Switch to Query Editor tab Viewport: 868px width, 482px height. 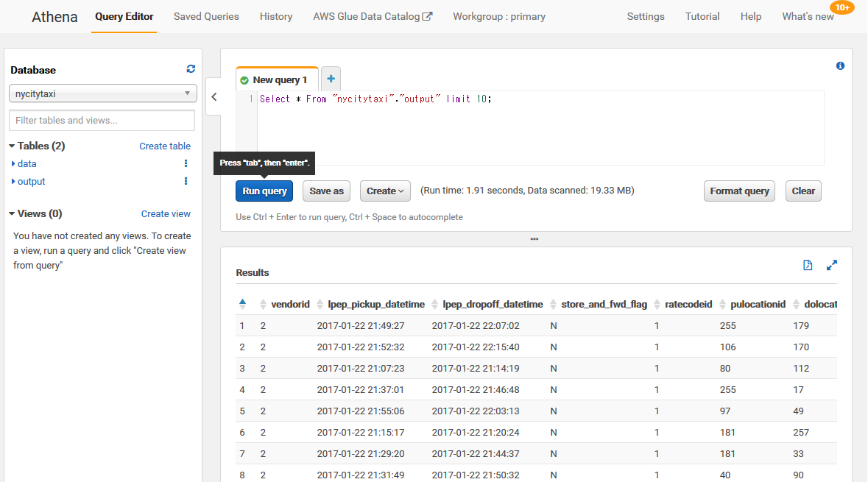coord(124,17)
